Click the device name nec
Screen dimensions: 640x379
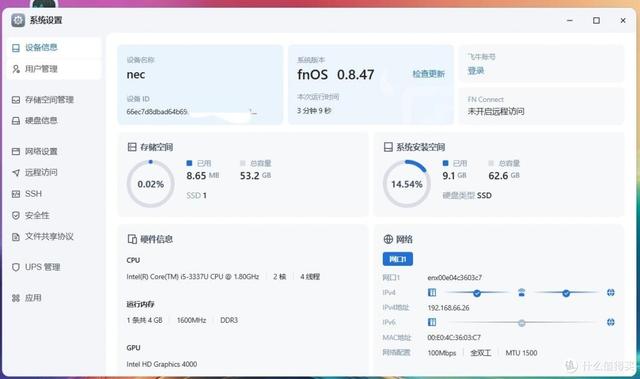coord(136,75)
